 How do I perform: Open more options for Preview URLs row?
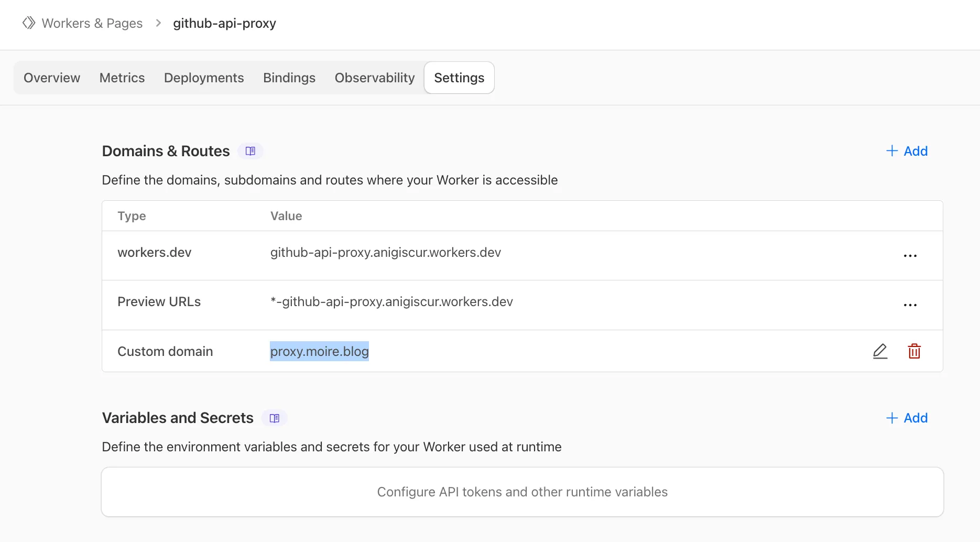(910, 305)
